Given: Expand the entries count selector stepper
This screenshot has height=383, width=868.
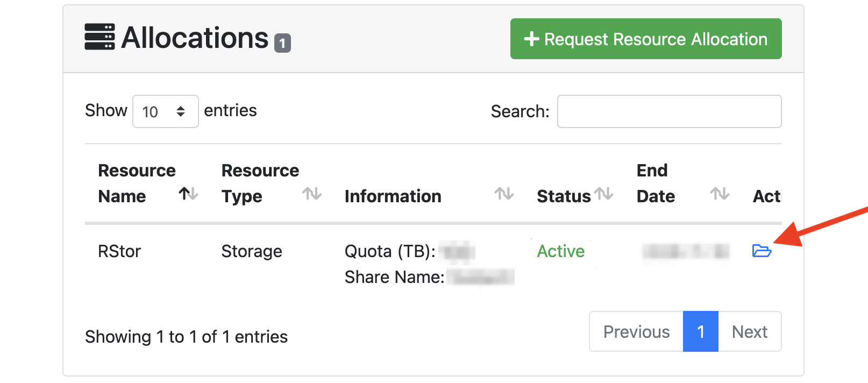Looking at the screenshot, I should pyautogui.click(x=180, y=111).
